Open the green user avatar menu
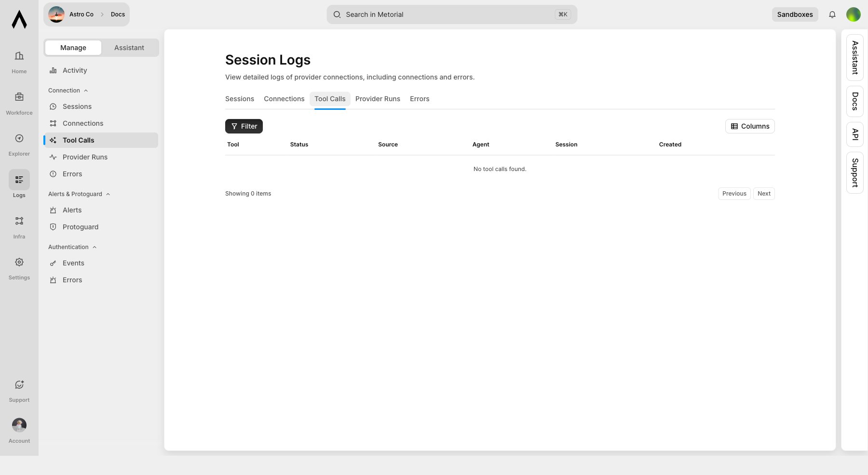868x475 pixels. pyautogui.click(x=854, y=14)
